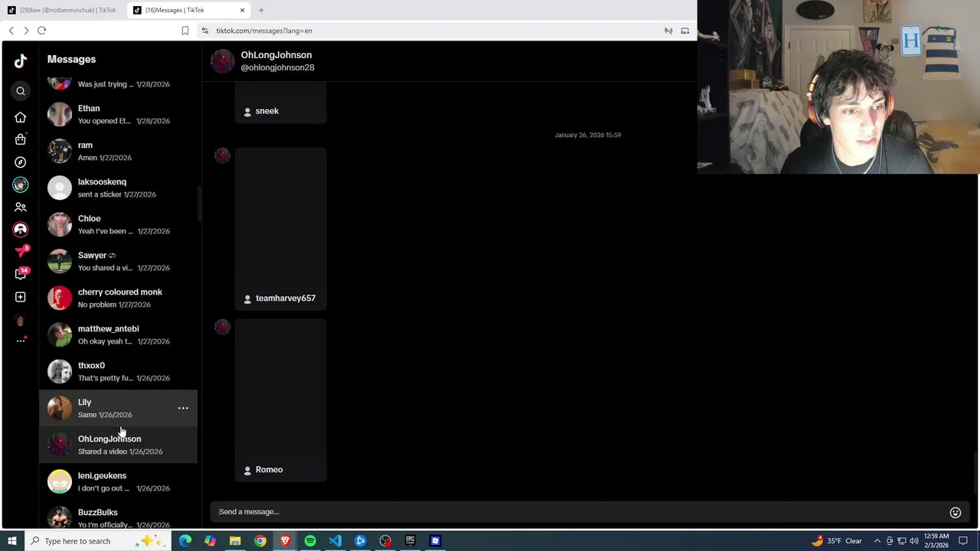Open the laksooskenq conversation
The width and height of the screenshot is (980, 551).
119,188
